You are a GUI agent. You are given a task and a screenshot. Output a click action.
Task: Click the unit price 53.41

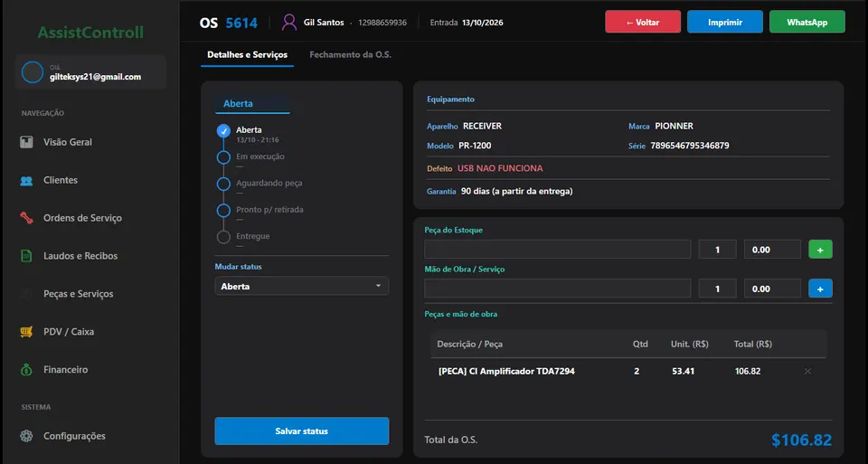[x=684, y=371]
